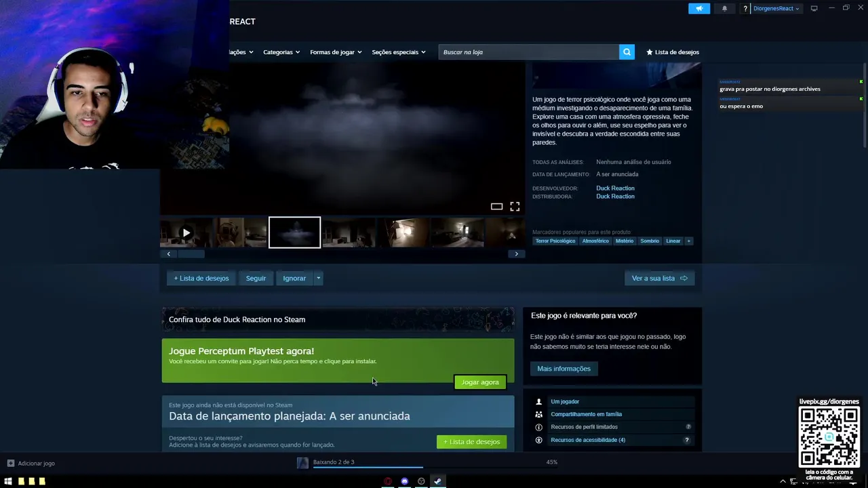The image size is (868, 488).
Task: Click the green + Lista de desejos button
Action: click(471, 442)
